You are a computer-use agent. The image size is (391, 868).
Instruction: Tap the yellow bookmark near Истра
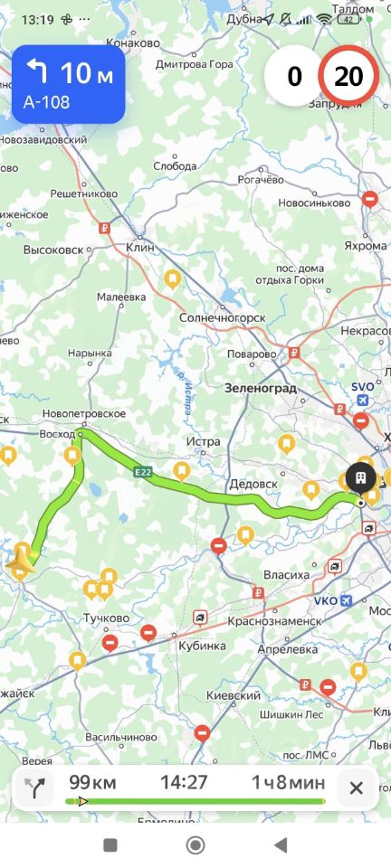tap(182, 471)
